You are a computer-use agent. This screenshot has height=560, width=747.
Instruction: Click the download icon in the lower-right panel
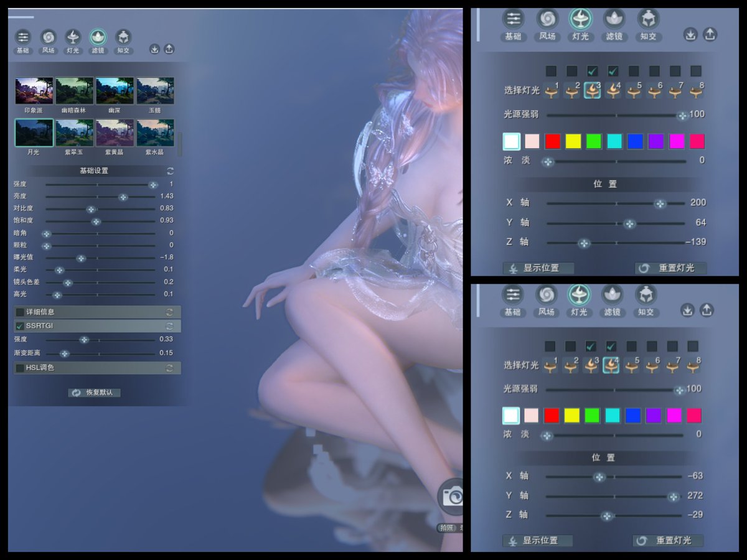pos(687,310)
